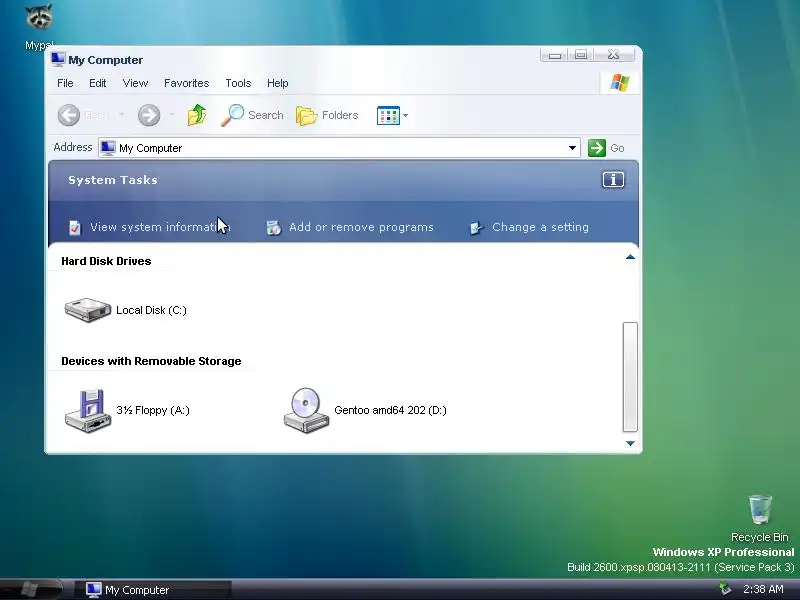Select the Gentoo amd64 202 (D:) disc icon
This screenshot has width=800, height=600.
pyautogui.click(x=306, y=411)
